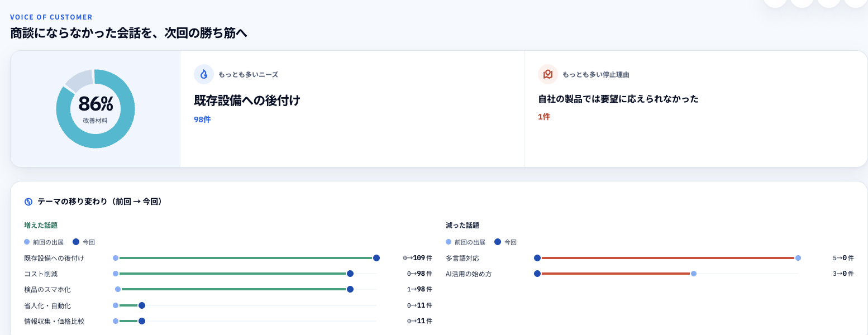Click the 3→0件 value on AI活用の始め方 row
The height and width of the screenshot is (335, 868).
point(843,274)
